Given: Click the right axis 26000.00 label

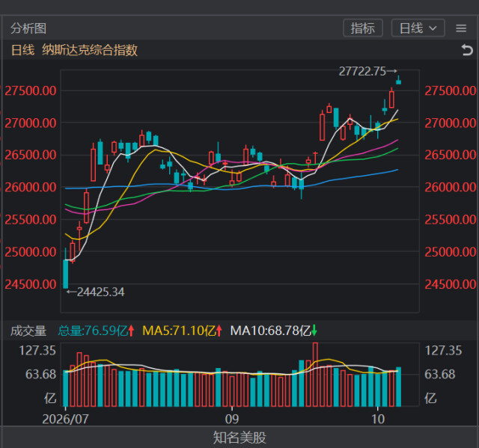Looking at the screenshot, I should point(451,187).
